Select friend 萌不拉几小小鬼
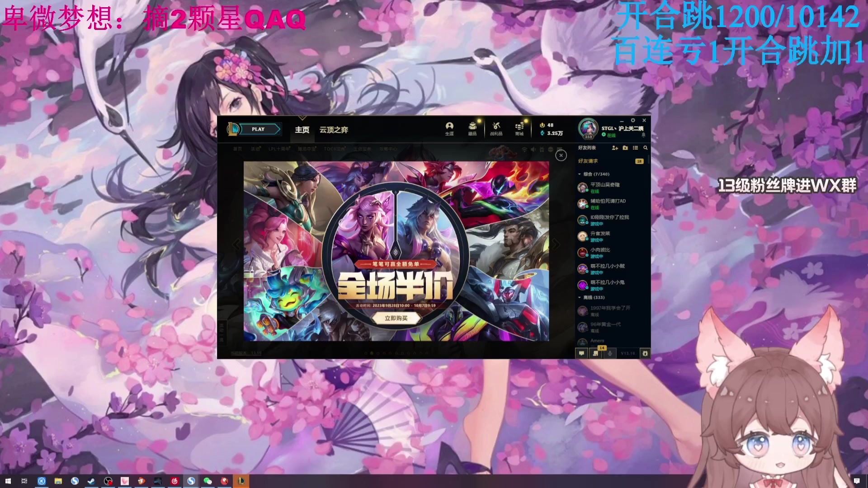 coord(612,285)
